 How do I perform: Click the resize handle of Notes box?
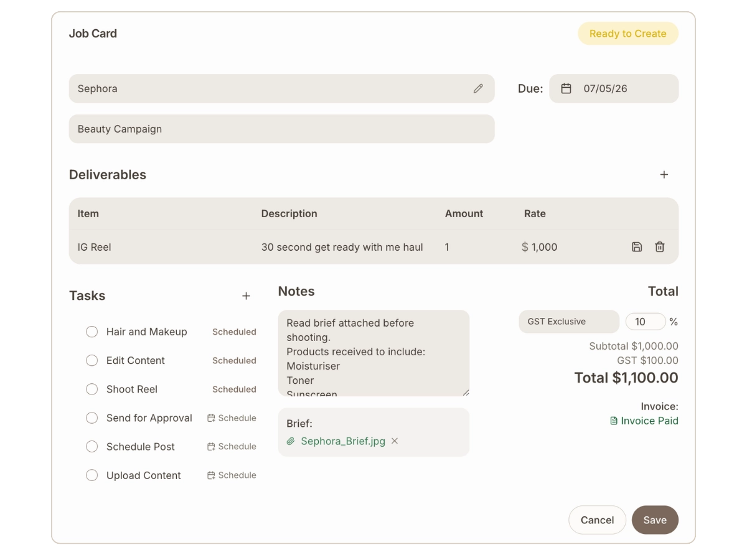(465, 392)
